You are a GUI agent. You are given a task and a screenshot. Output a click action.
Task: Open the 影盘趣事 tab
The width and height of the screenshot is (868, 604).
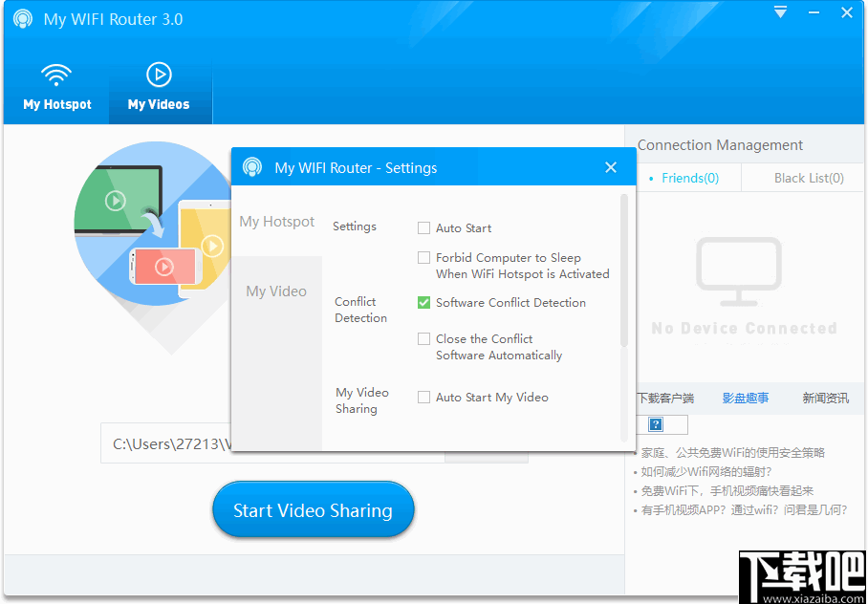(x=745, y=399)
